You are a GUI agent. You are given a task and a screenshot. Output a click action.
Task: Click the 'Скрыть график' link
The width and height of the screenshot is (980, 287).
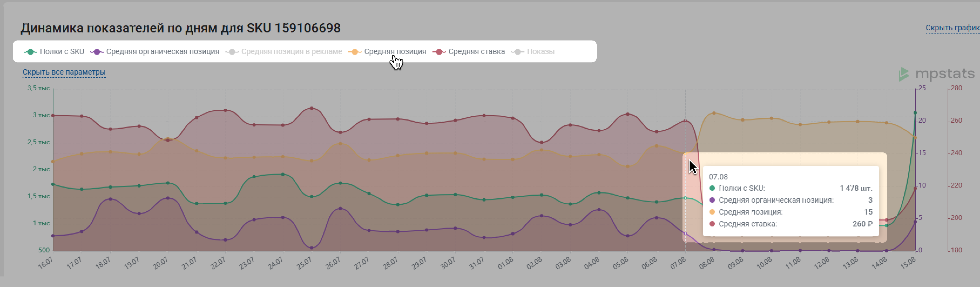pos(952,28)
